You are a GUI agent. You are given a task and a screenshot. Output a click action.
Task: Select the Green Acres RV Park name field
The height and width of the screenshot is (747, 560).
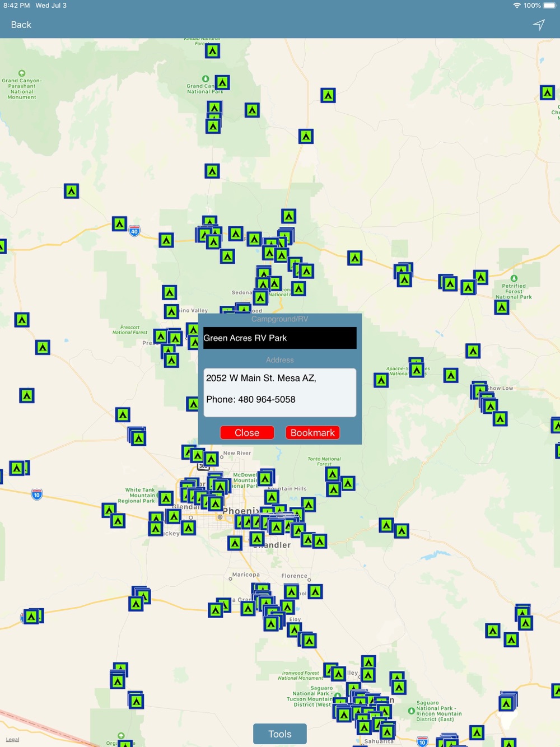tap(280, 338)
